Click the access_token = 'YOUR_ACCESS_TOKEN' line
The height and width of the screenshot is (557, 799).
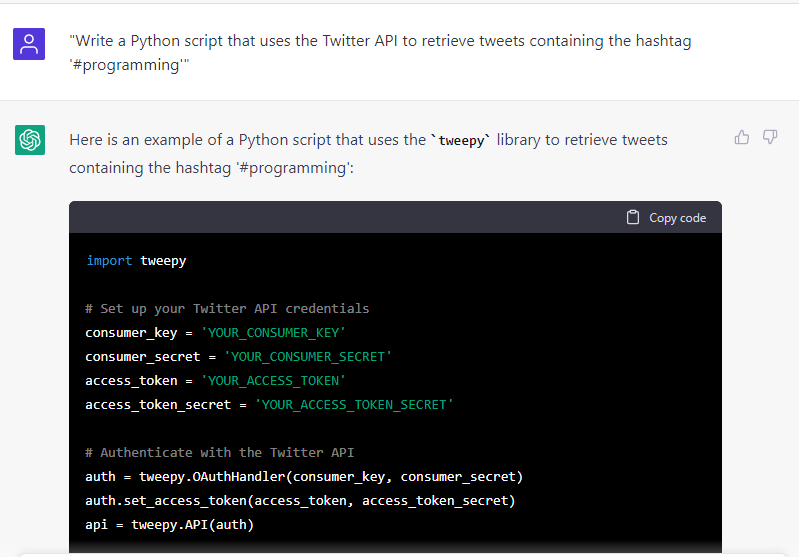pos(216,381)
